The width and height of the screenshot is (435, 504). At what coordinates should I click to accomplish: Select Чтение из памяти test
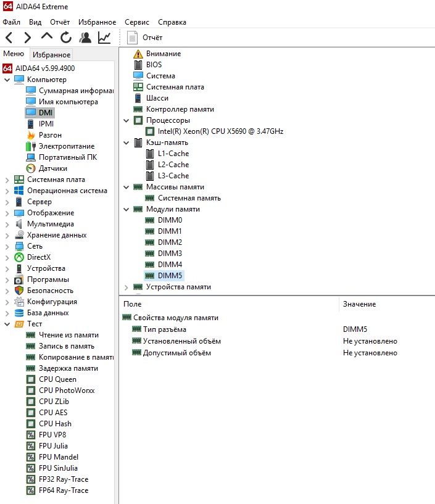click(68, 335)
